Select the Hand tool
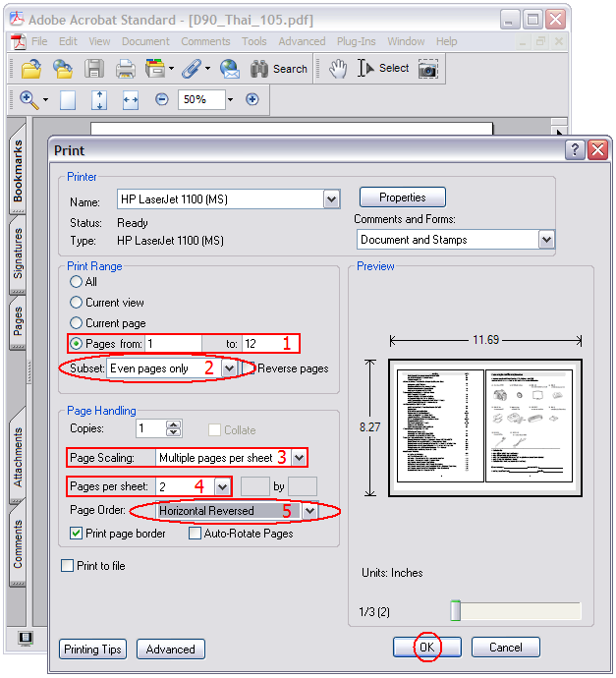 (x=338, y=69)
